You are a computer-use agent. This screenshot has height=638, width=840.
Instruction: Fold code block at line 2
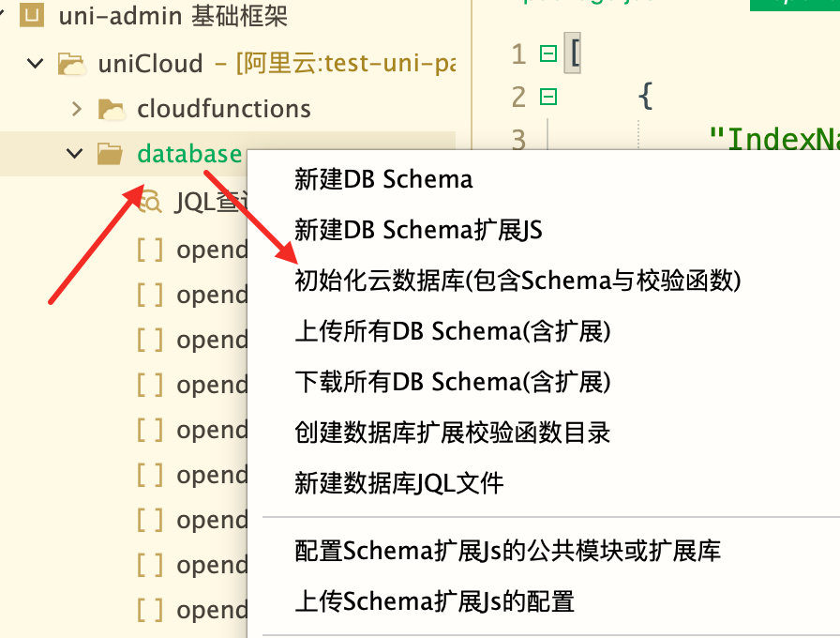[x=548, y=97]
